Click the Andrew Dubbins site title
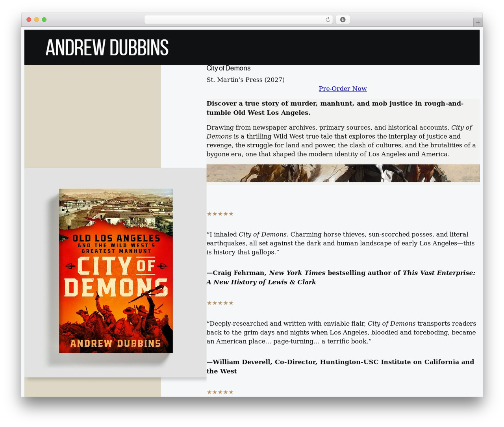Viewport: 504px width, 427px height. (x=107, y=48)
